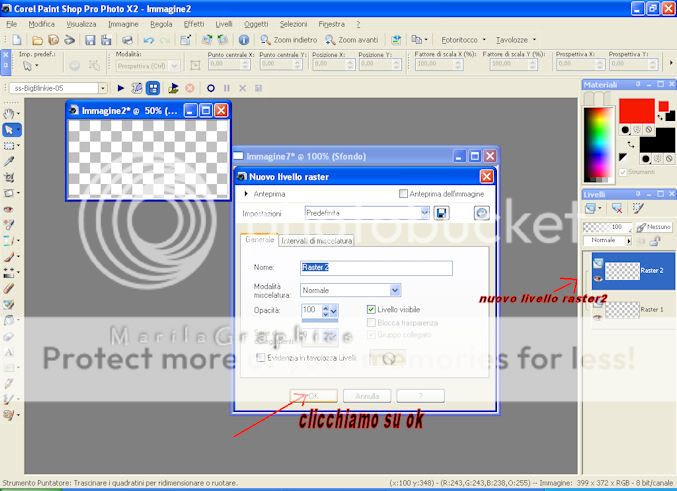The width and height of the screenshot is (677, 491).
Task: Open the Effetti menu
Action: tap(194, 24)
